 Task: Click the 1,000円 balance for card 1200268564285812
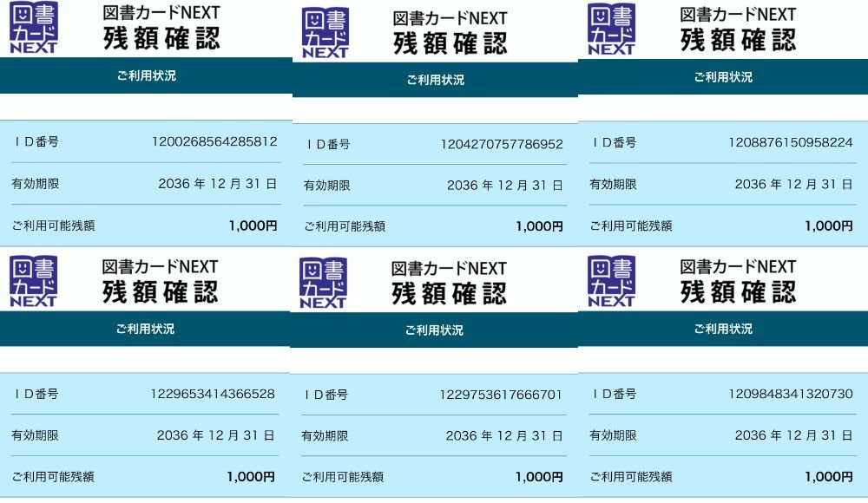pos(253,225)
